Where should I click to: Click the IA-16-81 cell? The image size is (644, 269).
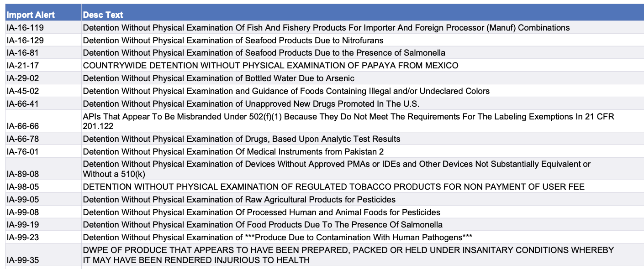(24, 53)
